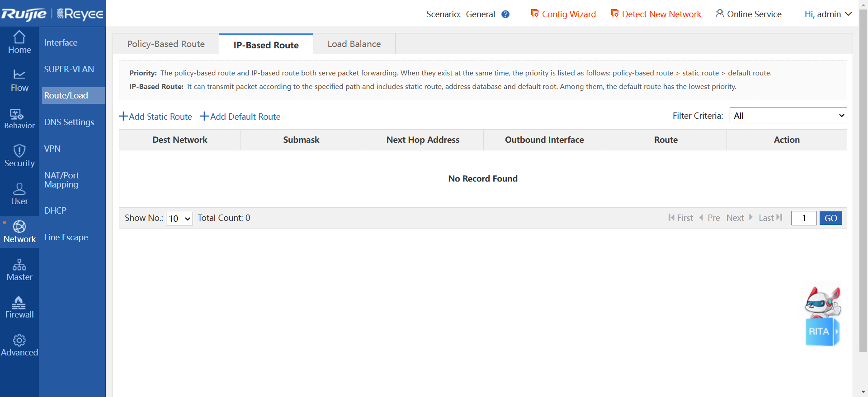
Task: Click the page number input field
Action: [x=803, y=218]
